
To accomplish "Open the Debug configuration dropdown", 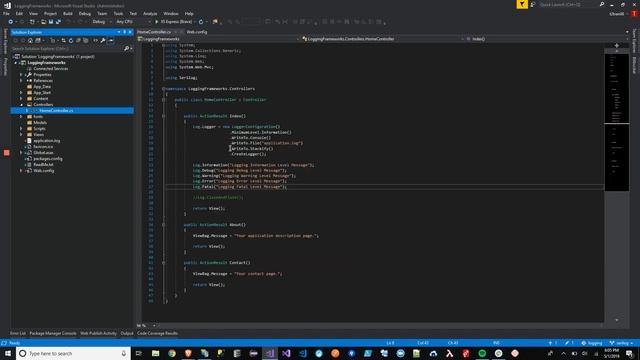I will (x=102, y=22).
